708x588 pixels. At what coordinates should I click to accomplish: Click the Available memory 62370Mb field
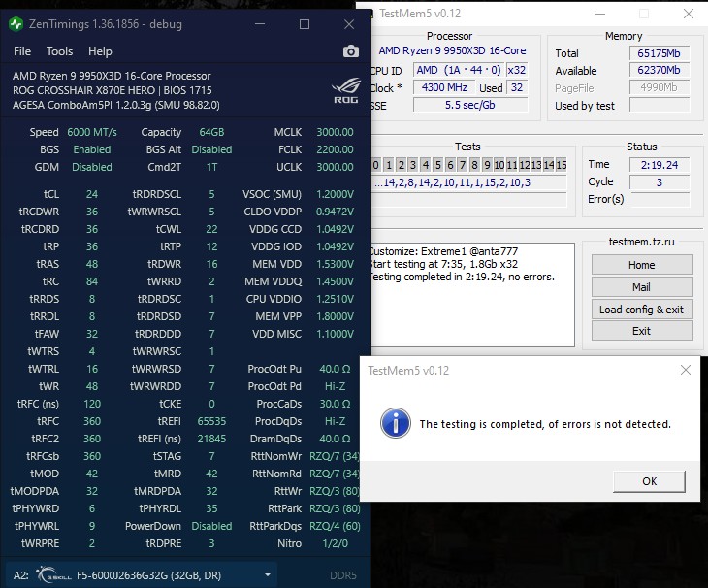[660, 70]
